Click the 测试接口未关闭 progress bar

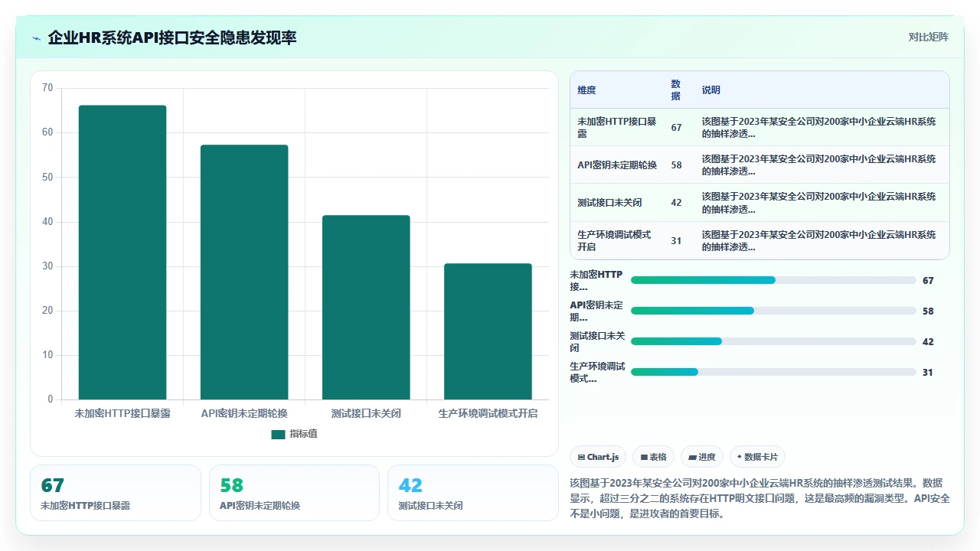click(773, 341)
